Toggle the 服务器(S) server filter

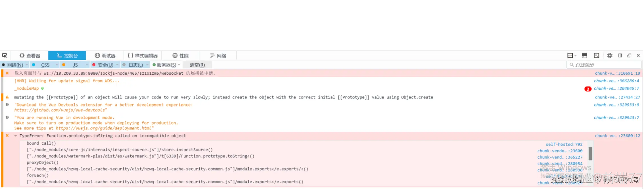click(x=164, y=65)
